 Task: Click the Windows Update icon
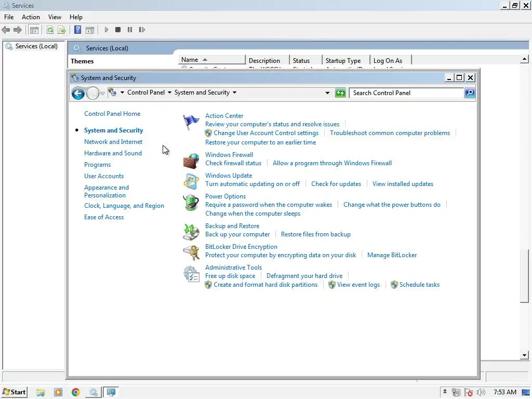191,181
